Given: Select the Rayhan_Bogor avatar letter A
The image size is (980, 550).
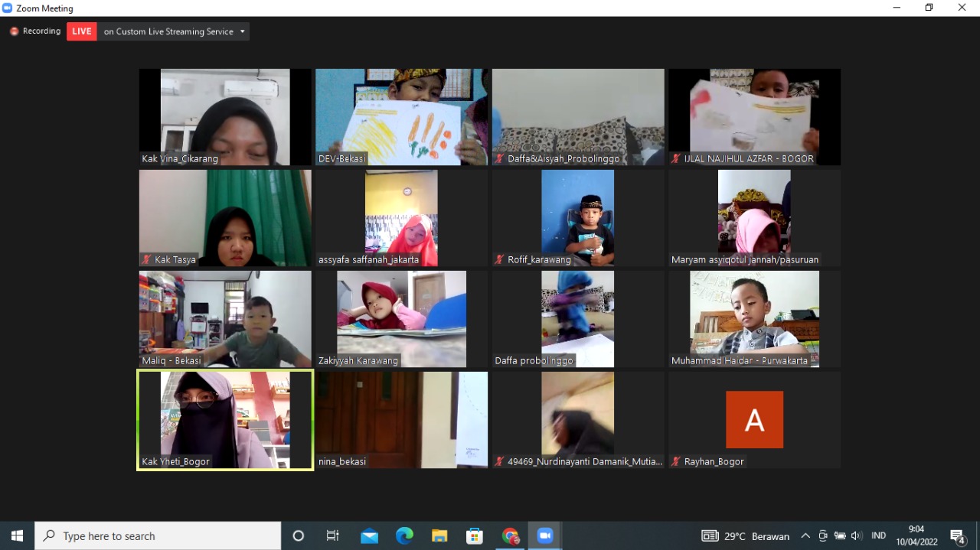Looking at the screenshot, I should pos(754,419).
